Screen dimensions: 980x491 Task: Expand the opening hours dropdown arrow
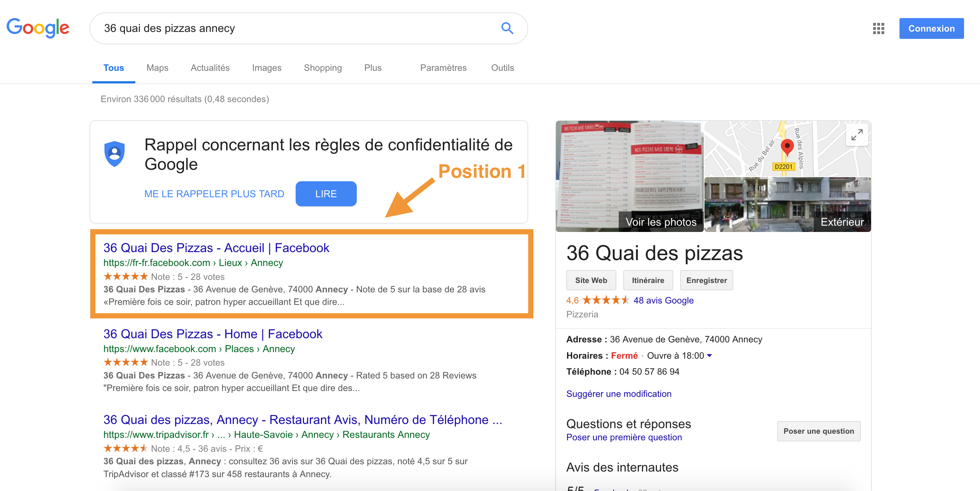[x=709, y=356]
